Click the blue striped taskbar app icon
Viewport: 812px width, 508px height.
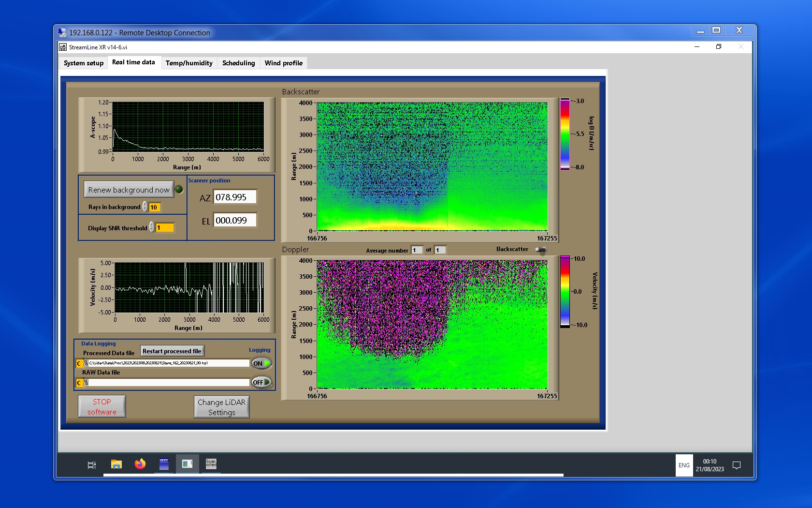[x=164, y=464]
